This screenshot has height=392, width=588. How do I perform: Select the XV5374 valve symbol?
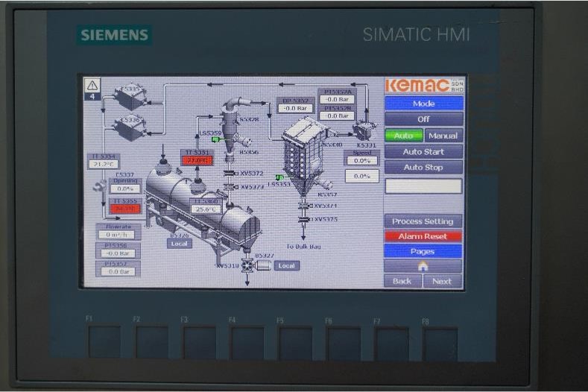305,206
